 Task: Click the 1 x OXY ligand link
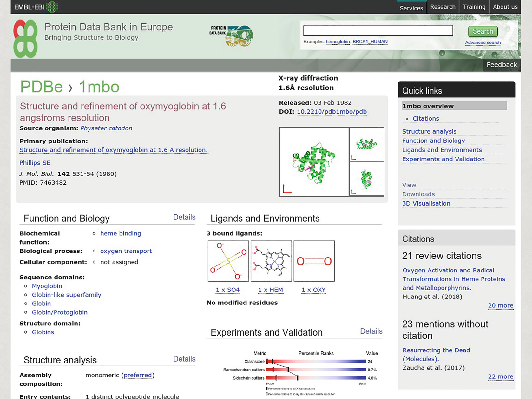(313, 290)
